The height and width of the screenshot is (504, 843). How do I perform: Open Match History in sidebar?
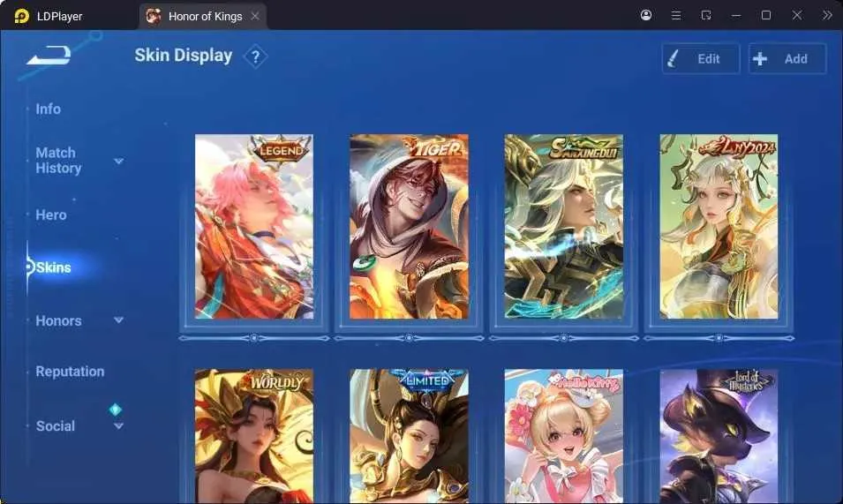click(x=58, y=160)
